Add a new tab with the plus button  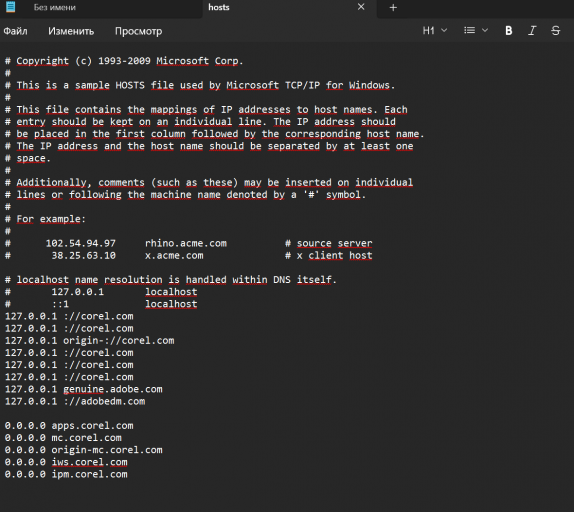tap(393, 8)
